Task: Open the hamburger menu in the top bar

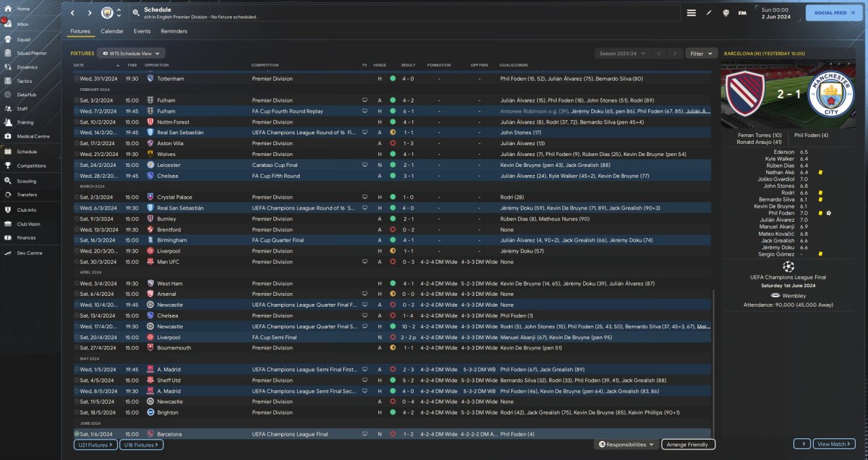Action: click(x=691, y=13)
